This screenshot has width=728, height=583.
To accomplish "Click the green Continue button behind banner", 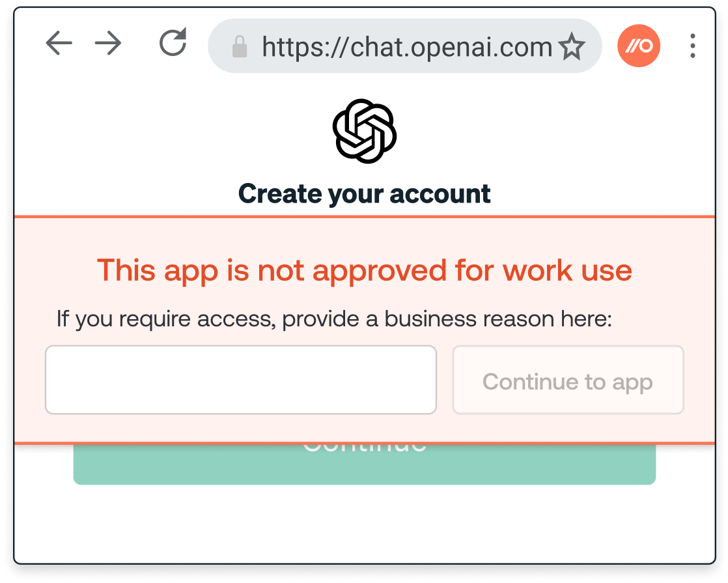I will tap(365, 464).
